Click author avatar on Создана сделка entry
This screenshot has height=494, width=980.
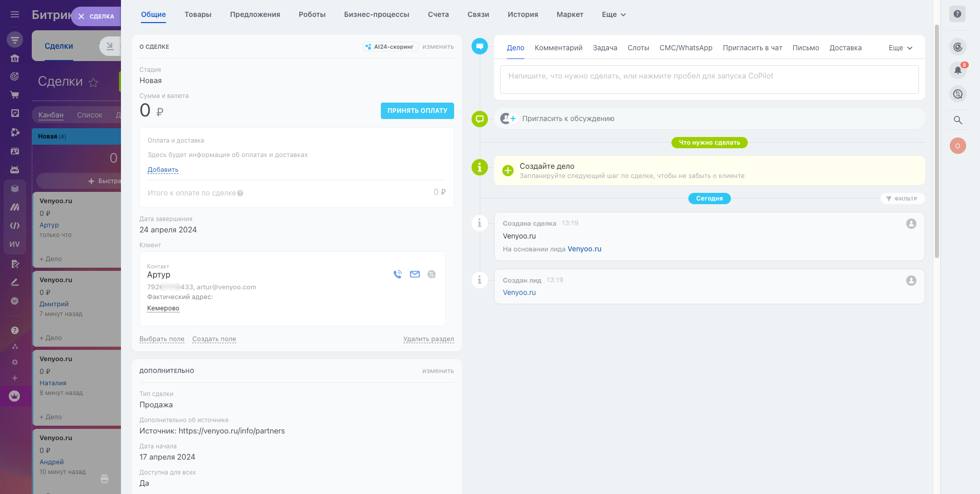click(x=911, y=224)
